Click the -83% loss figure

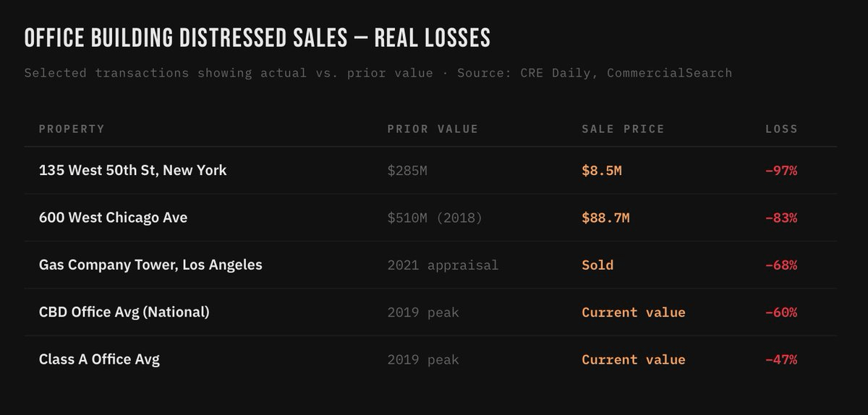[x=781, y=218]
